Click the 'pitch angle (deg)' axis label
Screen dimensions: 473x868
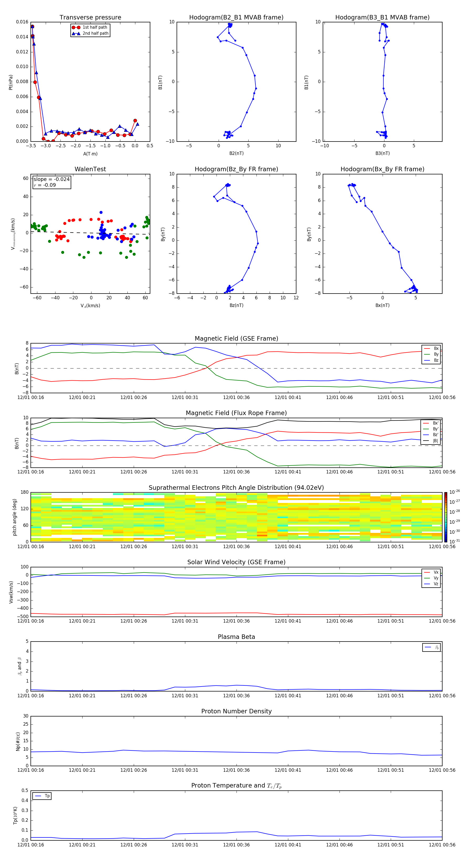[14, 517]
